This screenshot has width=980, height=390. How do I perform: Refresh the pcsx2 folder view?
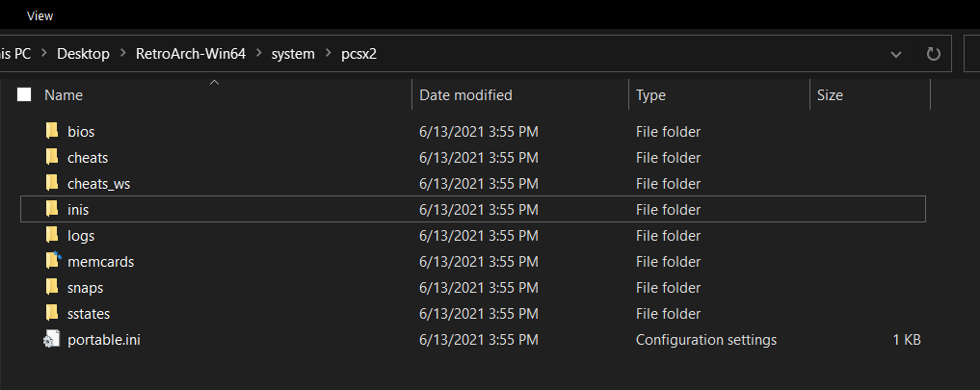(x=933, y=54)
